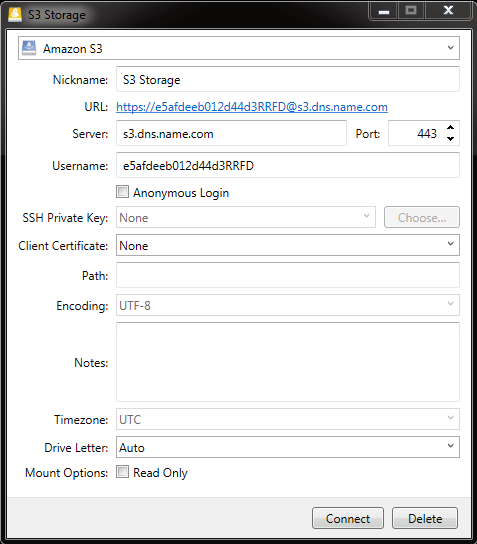Expand the Drive Letter dropdown

click(x=288, y=447)
